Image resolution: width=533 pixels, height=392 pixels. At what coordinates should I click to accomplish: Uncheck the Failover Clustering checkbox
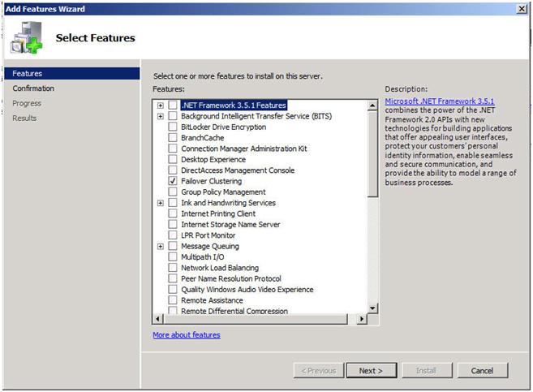tap(173, 182)
